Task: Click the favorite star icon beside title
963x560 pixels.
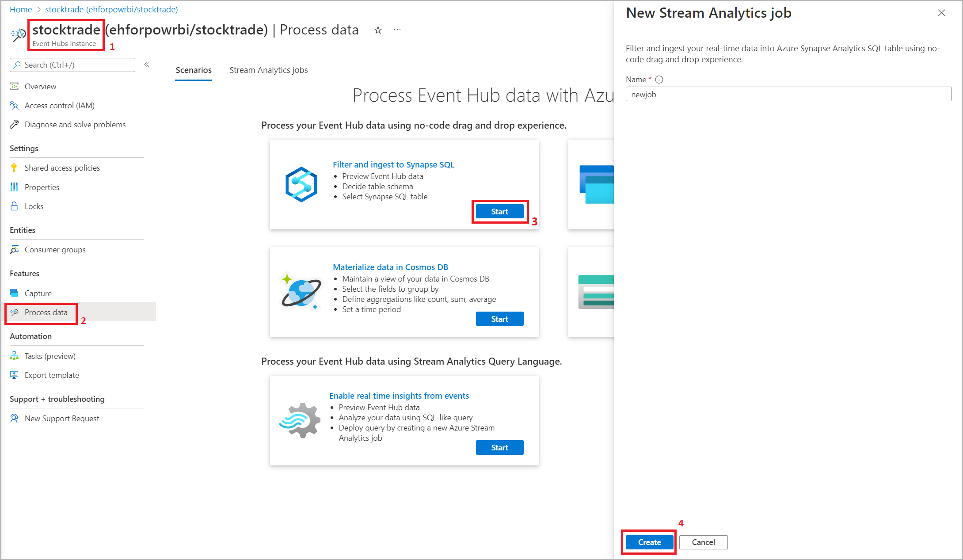Action: tap(378, 30)
